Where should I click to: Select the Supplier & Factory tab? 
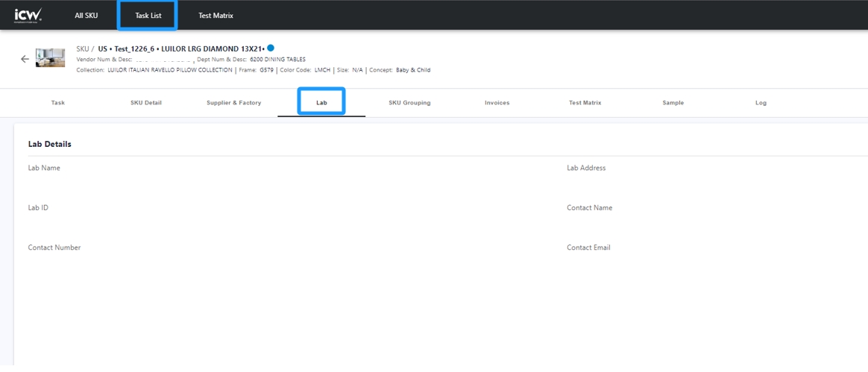click(x=233, y=103)
